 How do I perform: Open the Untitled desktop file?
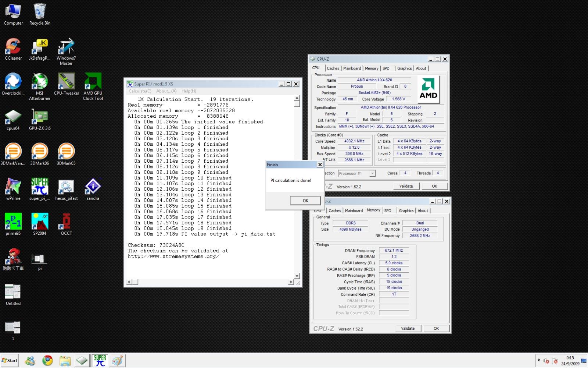coord(13,295)
